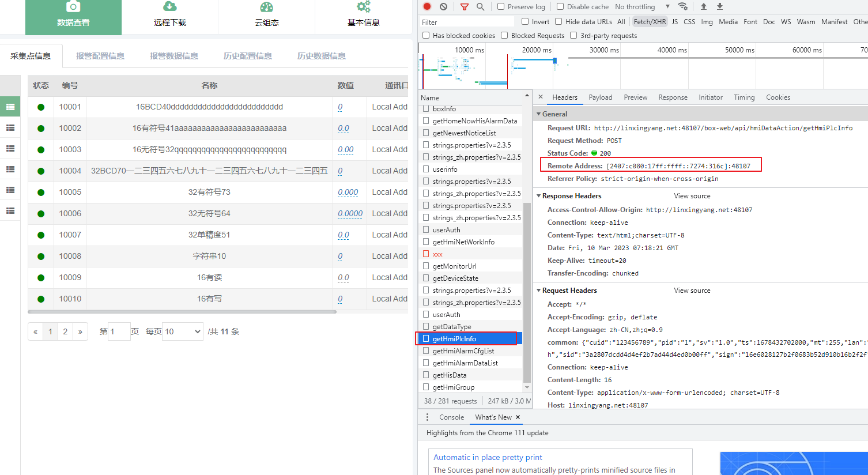Switch to 报警配置信息 tab
Image resolution: width=868 pixels, height=475 pixels.
(100, 56)
